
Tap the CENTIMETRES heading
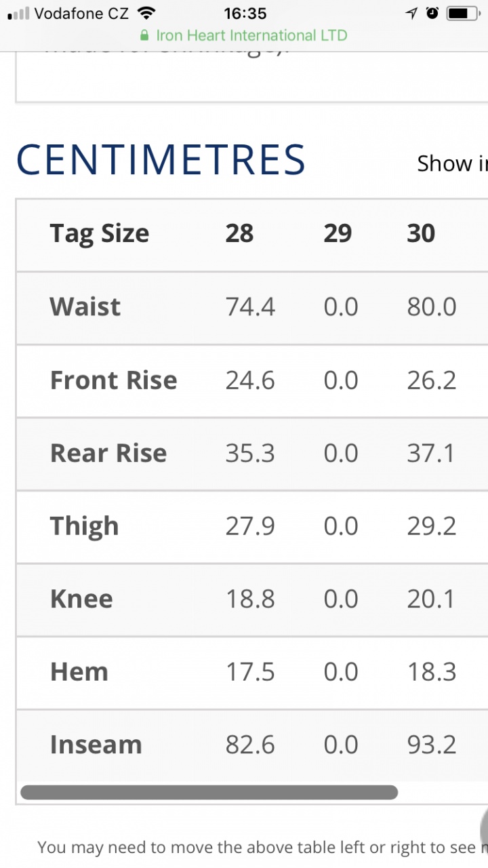pyautogui.click(x=161, y=160)
